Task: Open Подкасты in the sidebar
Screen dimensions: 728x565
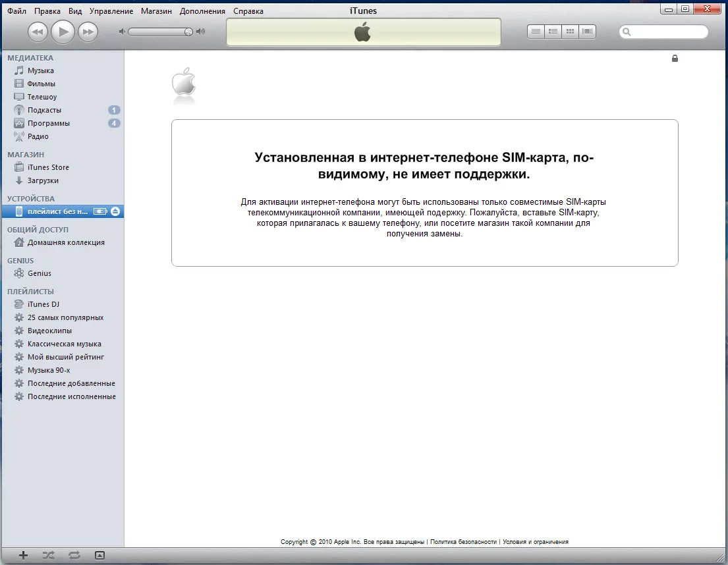Action: 63,110
